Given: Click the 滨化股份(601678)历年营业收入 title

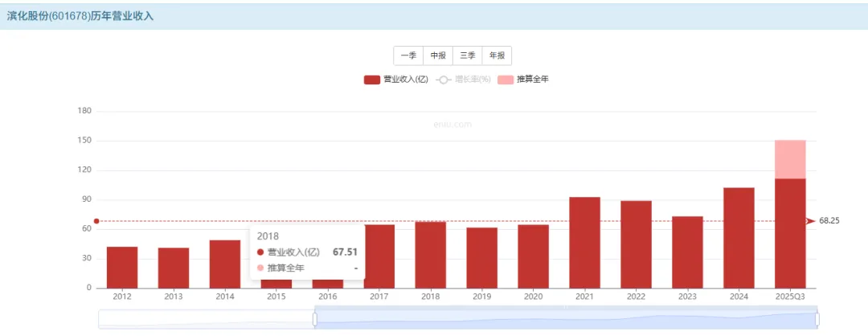Looking at the screenshot, I should click(80, 17).
